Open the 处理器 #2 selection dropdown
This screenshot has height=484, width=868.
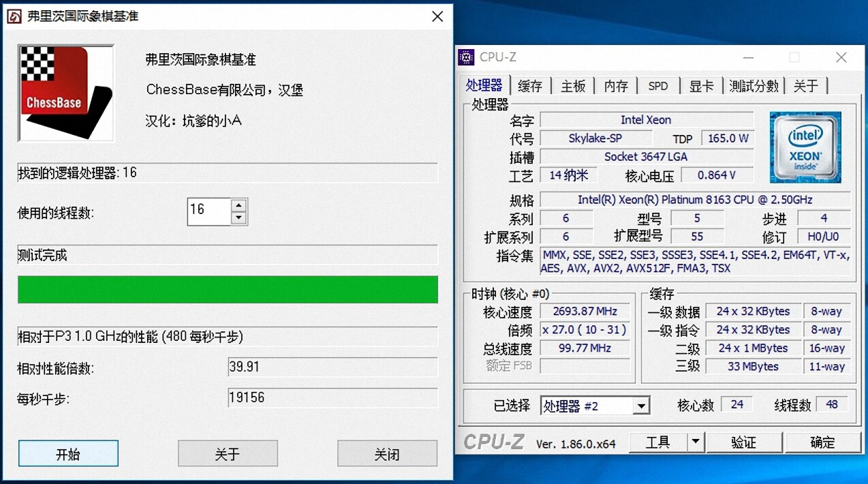click(x=595, y=406)
